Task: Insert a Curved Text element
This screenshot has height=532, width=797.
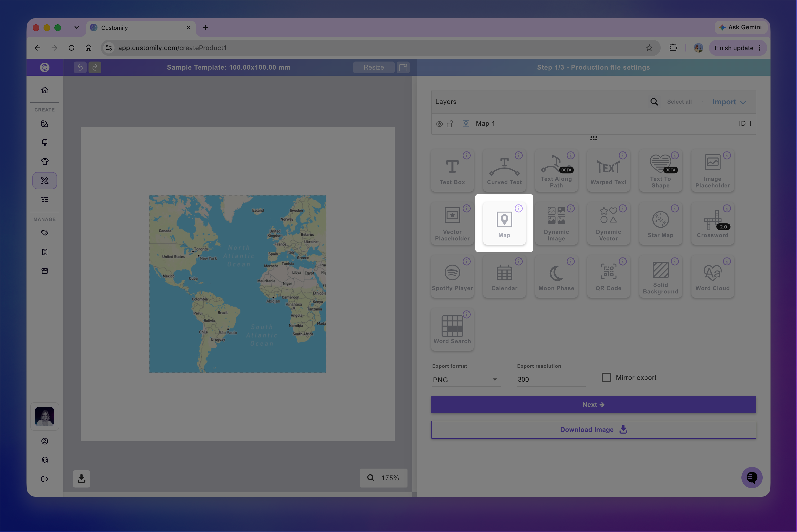Action: coord(504,170)
